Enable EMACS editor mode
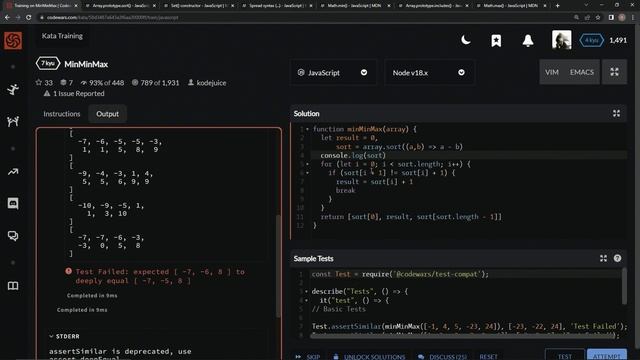Screen dimensions: 640x360 tap(582, 72)
